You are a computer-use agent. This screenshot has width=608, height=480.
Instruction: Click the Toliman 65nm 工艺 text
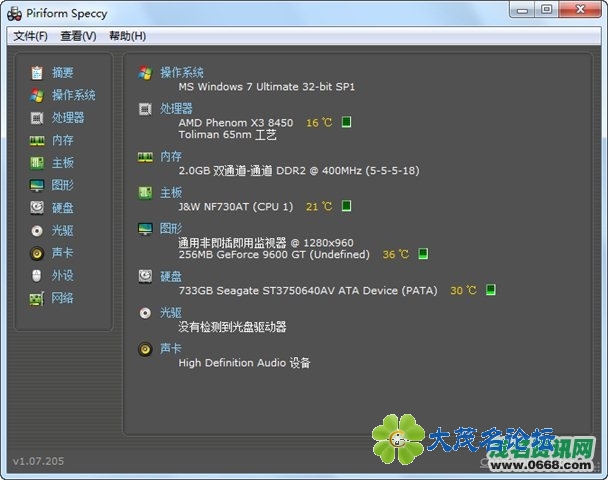[228, 135]
